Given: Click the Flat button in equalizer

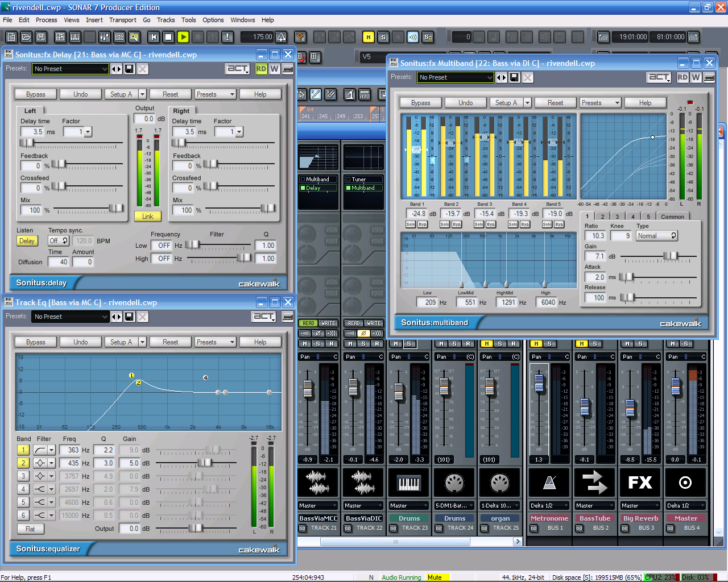Looking at the screenshot, I should (x=30, y=529).
